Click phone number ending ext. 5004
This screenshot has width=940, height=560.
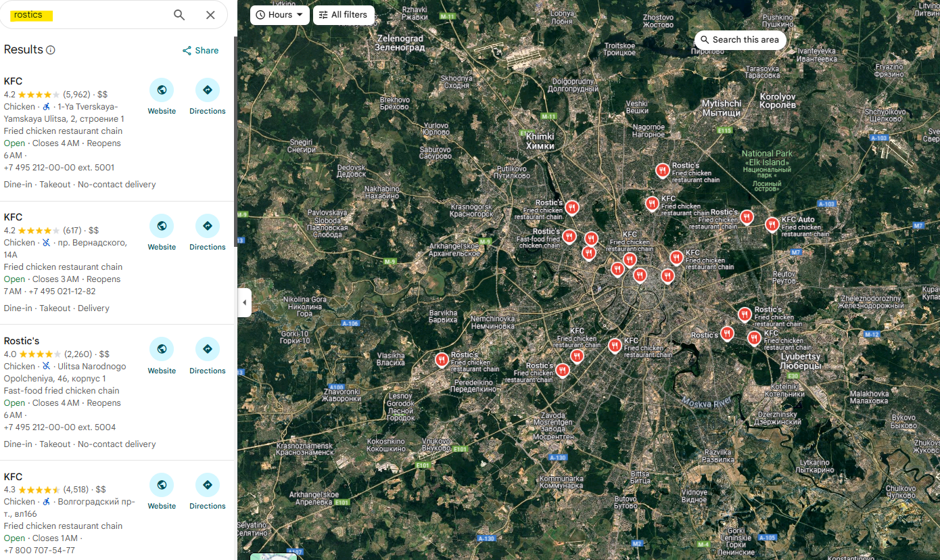pyautogui.click(x=60, y=427)
